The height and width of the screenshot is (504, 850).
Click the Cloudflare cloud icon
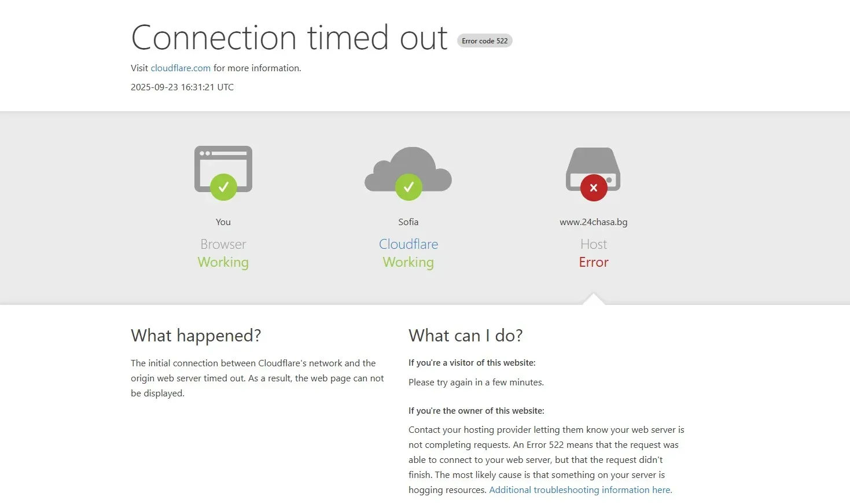[408, 169]
